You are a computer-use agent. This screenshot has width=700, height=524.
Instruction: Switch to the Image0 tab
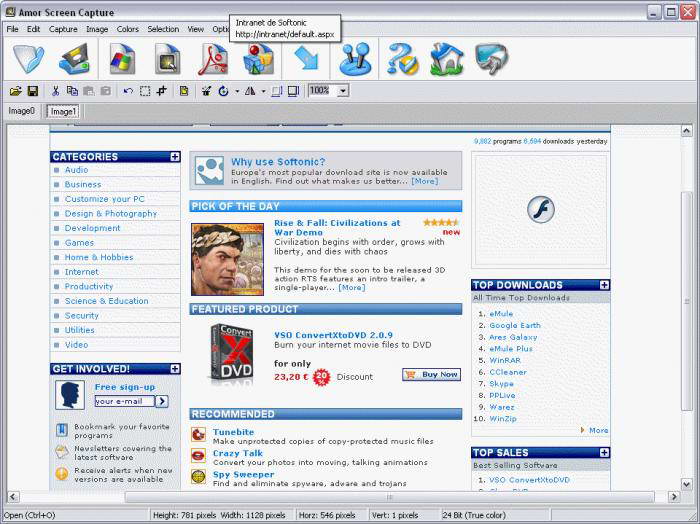tap(21, 111)
